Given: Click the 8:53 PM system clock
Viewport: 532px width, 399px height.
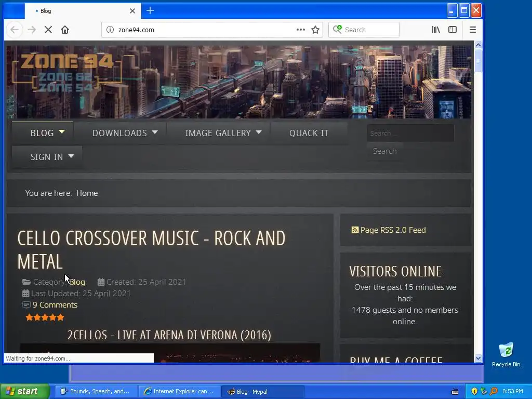Looking at the screenshot, I should tap(513, 391).
